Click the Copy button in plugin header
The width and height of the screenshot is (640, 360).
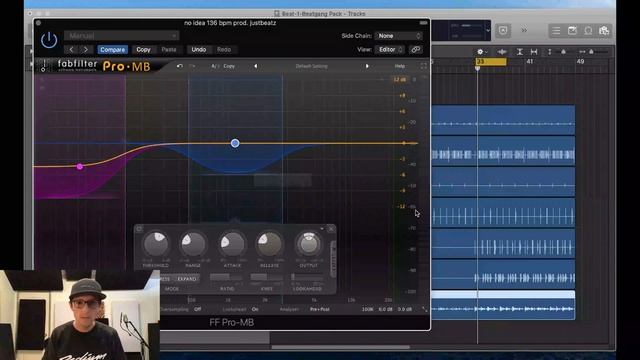(x=143, y=50)
